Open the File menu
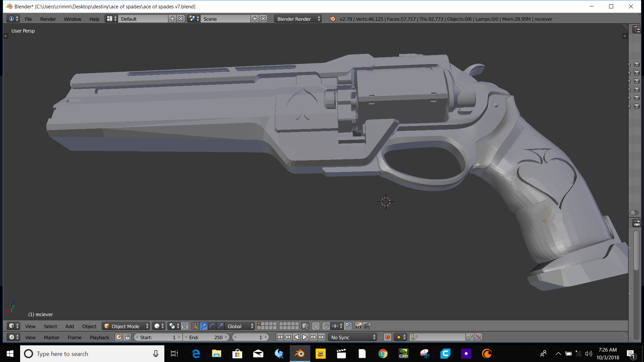This screenshot has width=644, height=362. click(28, 19)
